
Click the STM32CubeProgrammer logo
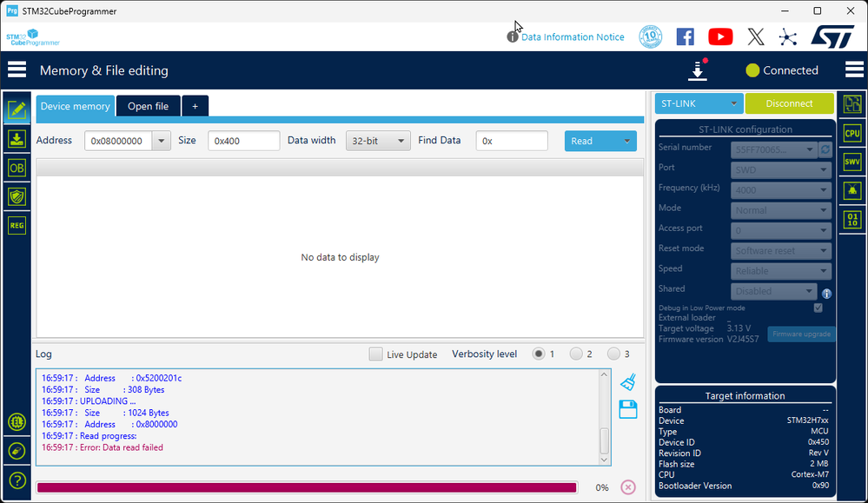(33, 37)
